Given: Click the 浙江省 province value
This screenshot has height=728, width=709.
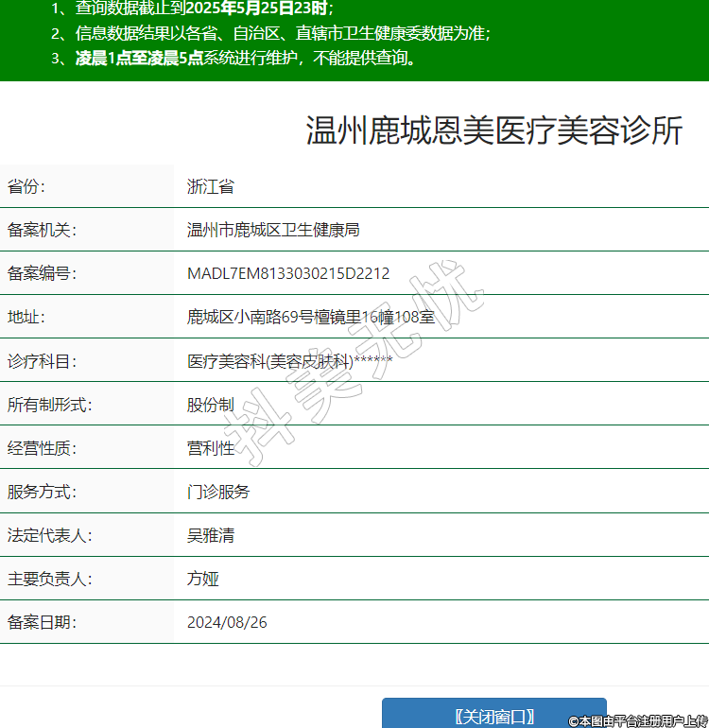Looking at the screenshot, I should click(211, 186).
